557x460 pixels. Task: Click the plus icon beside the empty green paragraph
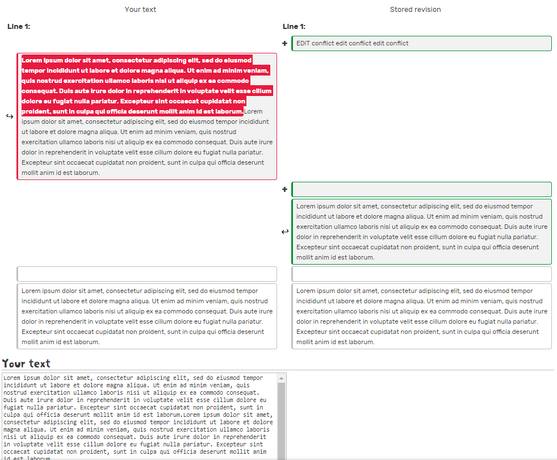tap(285, 189)
